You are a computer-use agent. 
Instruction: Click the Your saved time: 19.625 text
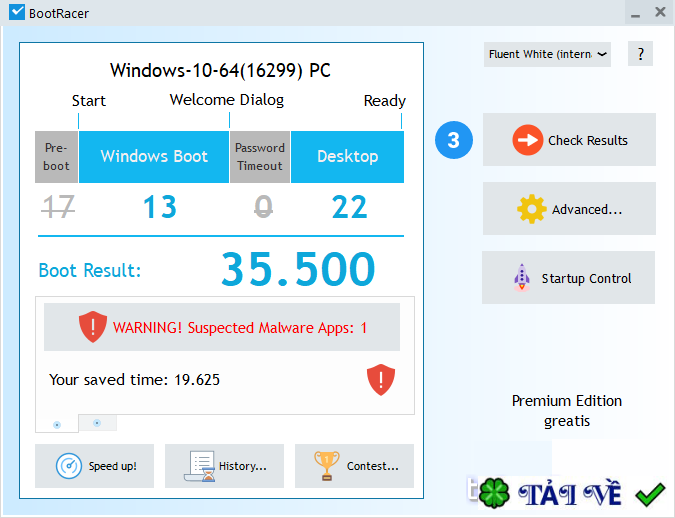(x=134, y=380)
